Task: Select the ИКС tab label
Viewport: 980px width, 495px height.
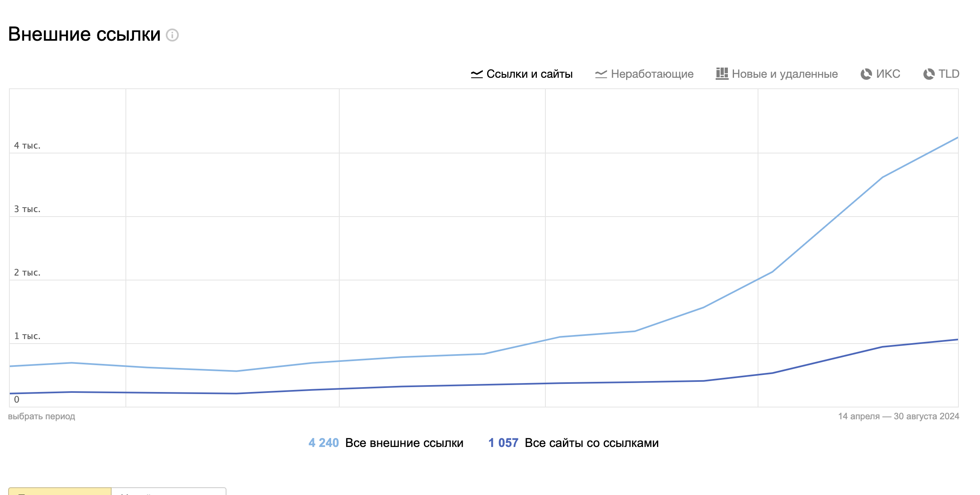Action: click(888, 74)
